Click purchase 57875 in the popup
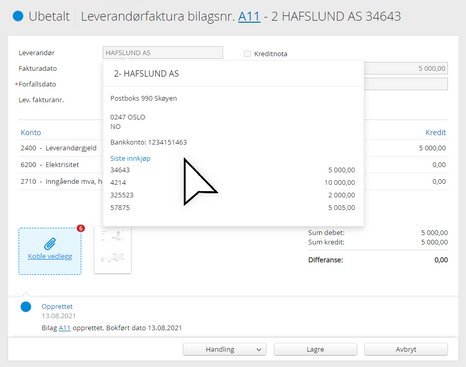 [120, 208]
